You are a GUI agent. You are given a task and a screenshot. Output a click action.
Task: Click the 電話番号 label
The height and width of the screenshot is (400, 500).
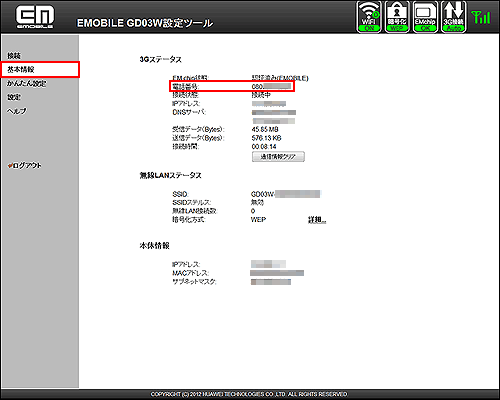[x=185, y=86]
